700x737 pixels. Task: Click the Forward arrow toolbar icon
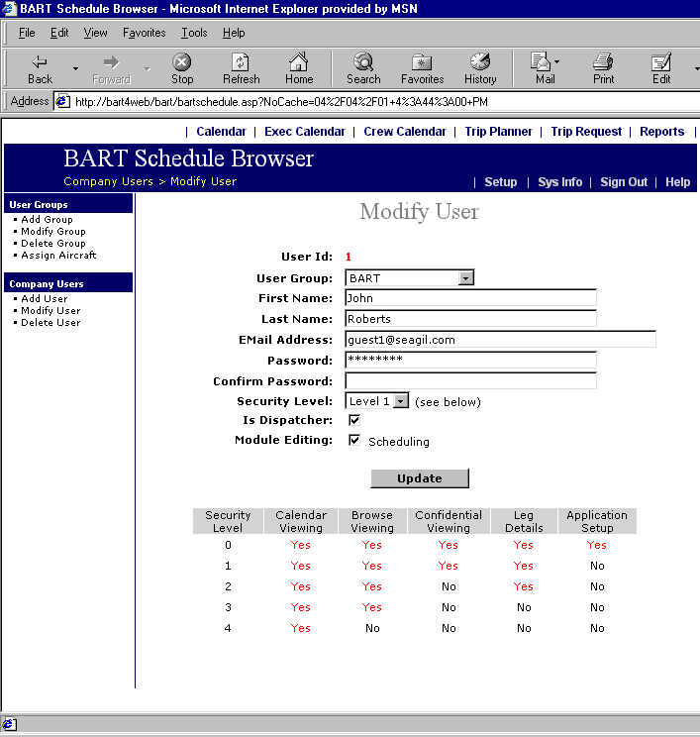[111, 61]
